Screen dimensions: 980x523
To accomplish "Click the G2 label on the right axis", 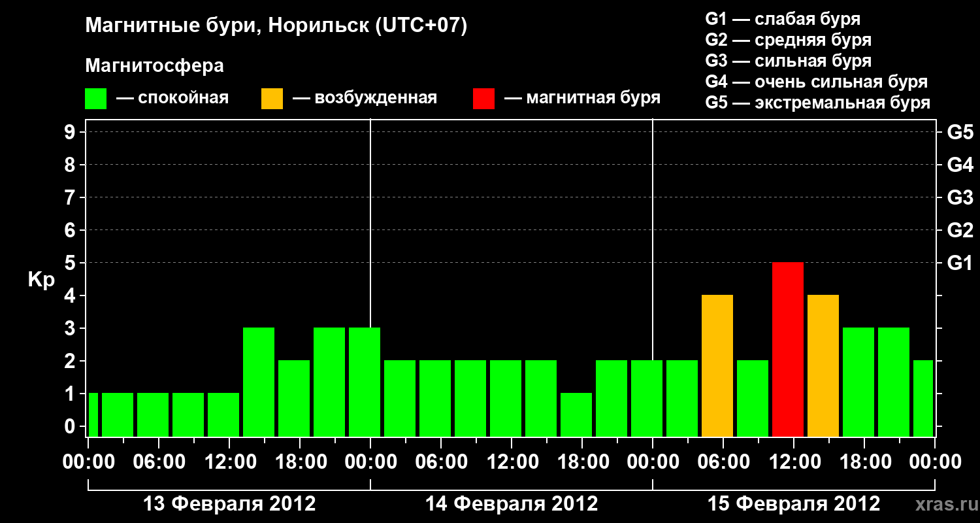I will tap(960, 230).
